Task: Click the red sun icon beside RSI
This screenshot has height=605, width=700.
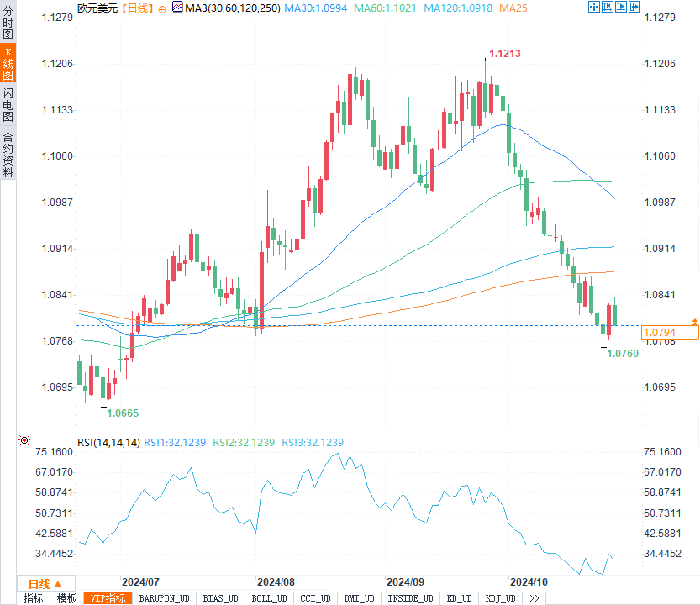Action: tap(24, 441)
